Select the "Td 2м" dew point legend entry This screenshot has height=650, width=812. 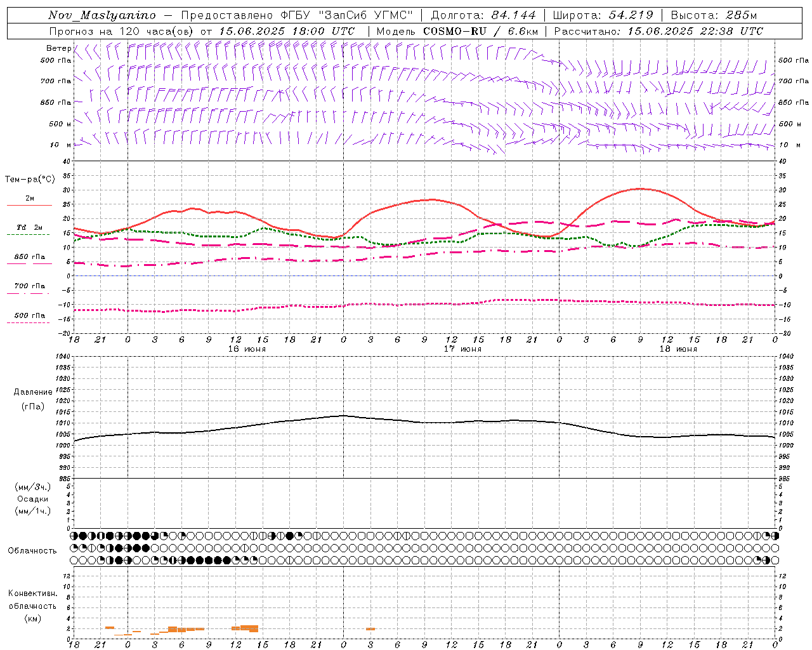[x=30, y=227]
